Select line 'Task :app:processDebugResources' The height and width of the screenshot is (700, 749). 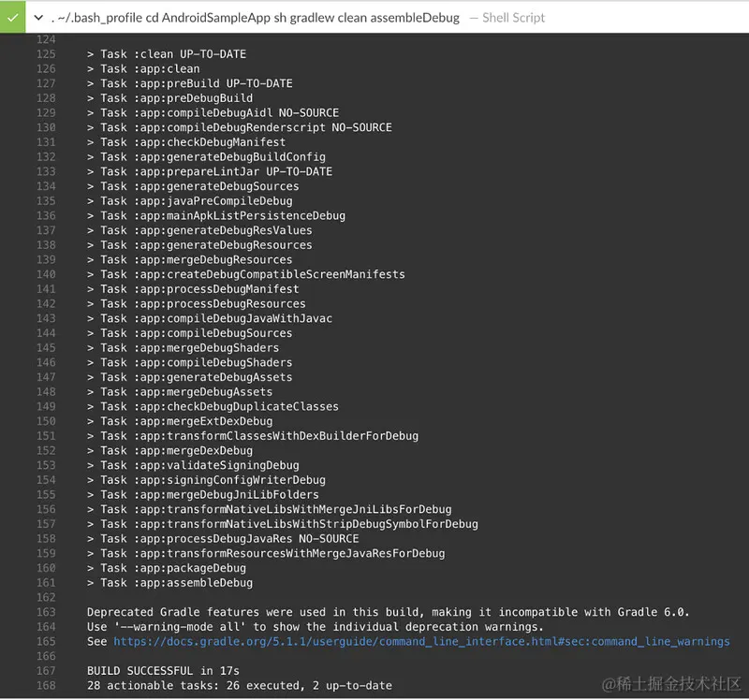pyautogui.click(x=196, y=304)
